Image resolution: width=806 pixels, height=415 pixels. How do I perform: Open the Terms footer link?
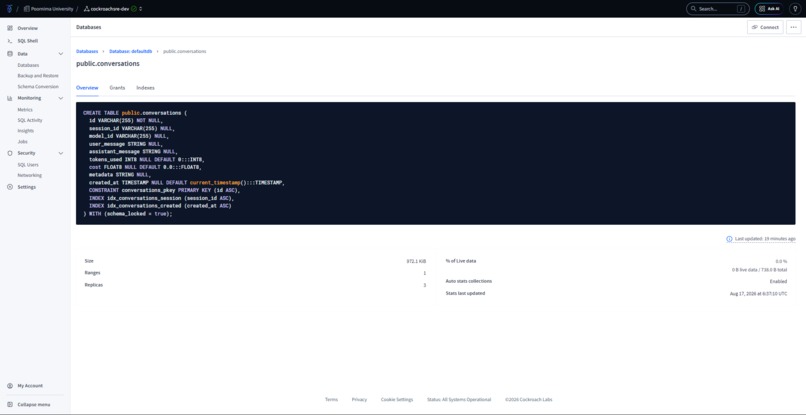332,400
